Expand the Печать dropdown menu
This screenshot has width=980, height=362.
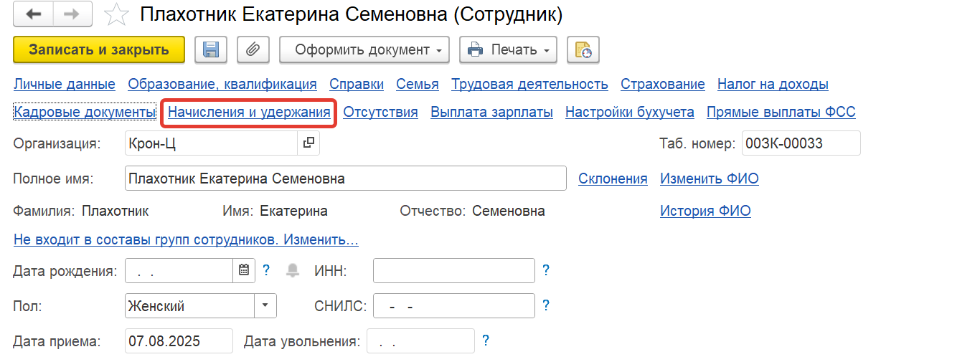coord(508,49)
